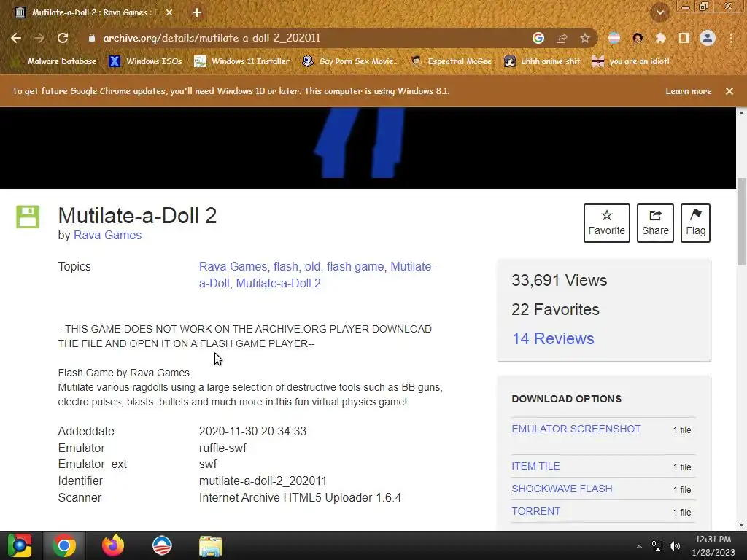Open the Extensions puzzle menu
This screenshot has width=747, height=560.
(660, 38)
